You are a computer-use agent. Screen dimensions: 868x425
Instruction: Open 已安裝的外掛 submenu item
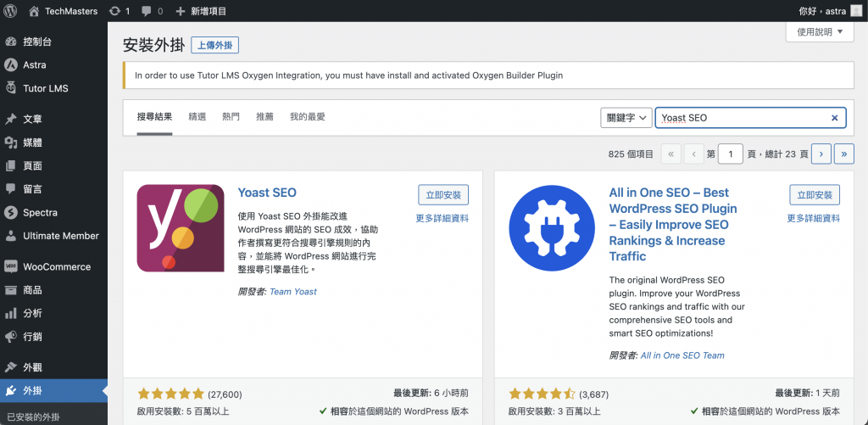(33, 417)
